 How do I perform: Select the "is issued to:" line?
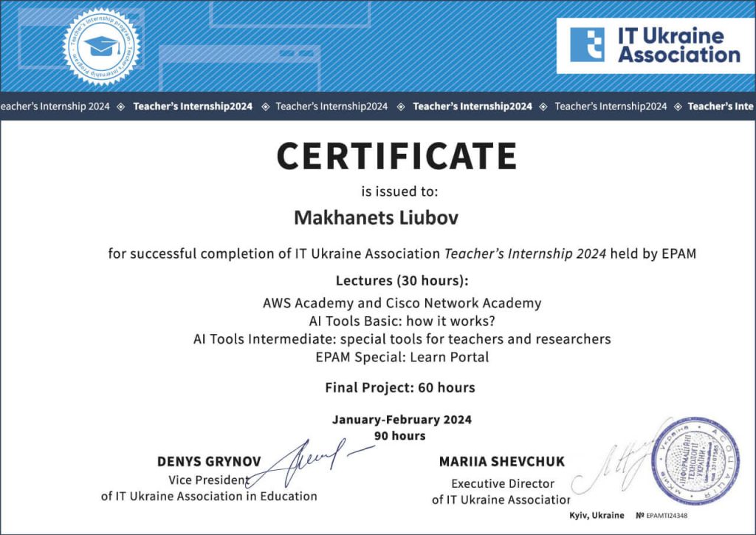click(x=399, y=191)
